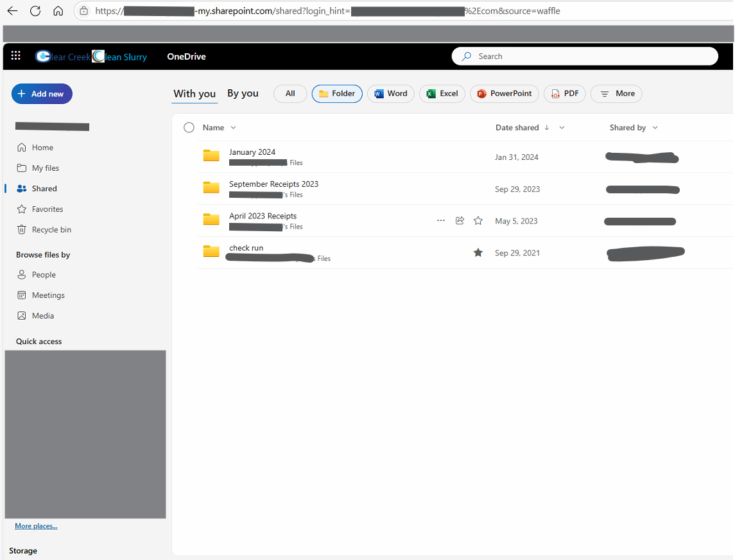Toggle the Folder filter chip
735x560 pixels.
click(337, 93)
